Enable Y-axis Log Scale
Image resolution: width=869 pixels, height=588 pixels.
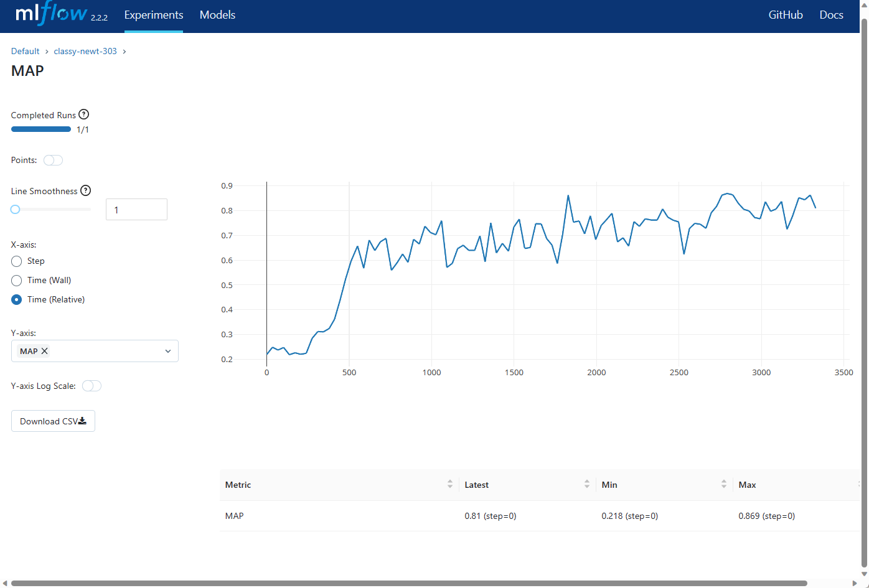92,386
